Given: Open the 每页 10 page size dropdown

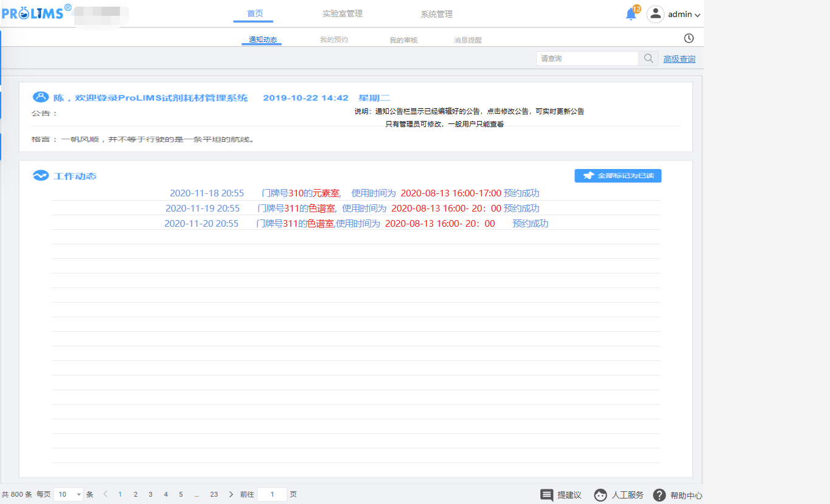Looking at the screenshot, I should (x=69, y=494).
